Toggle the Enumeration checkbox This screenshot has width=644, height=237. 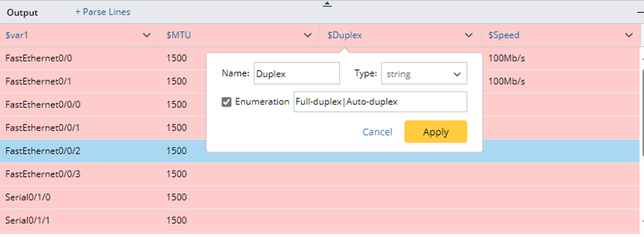[x=227, y=102]
